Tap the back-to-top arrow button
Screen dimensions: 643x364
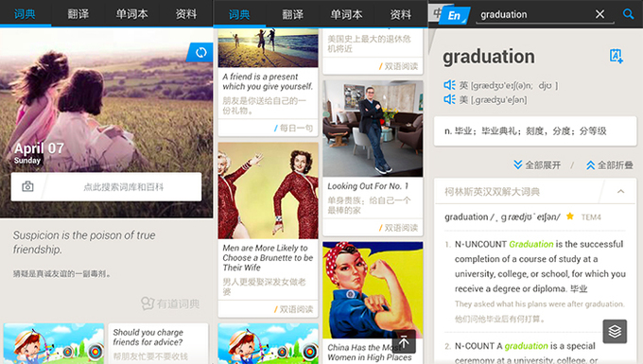tap(404, 341)
